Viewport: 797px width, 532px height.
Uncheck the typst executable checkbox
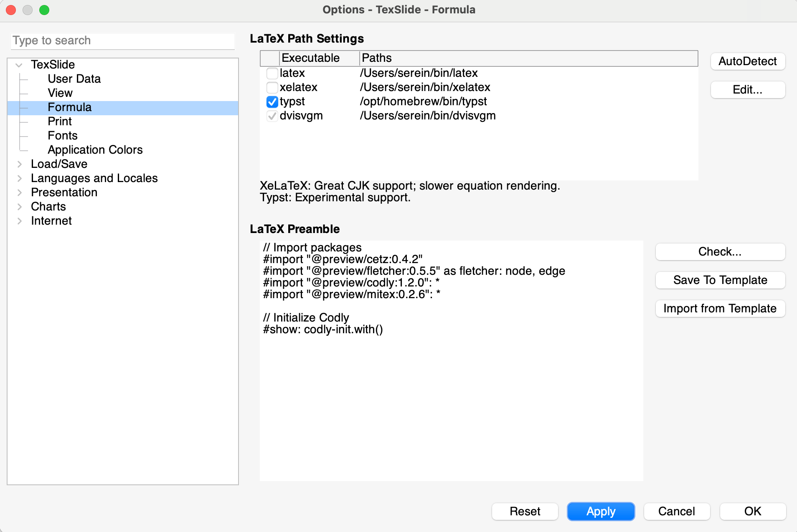(x=272, y=102)
